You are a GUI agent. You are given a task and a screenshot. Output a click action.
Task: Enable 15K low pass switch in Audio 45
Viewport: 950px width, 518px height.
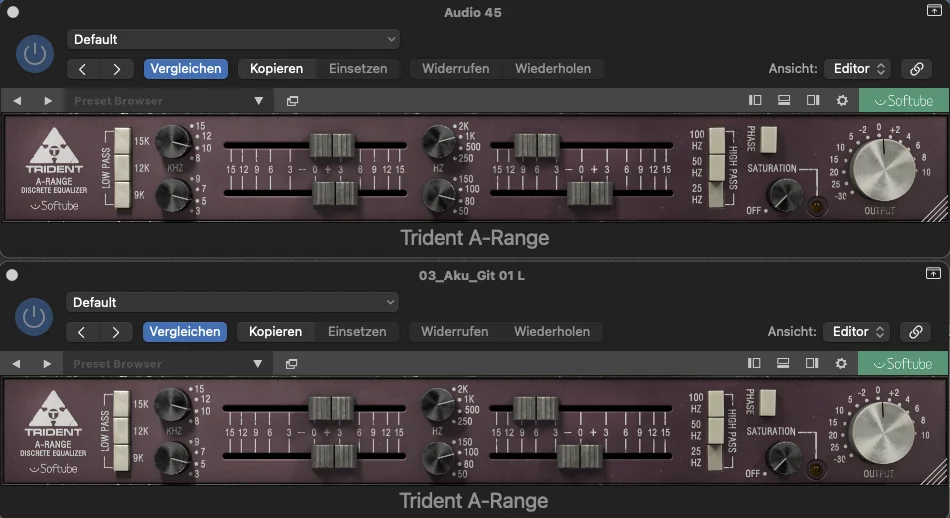pyautogui.click(x=122, y=141)
